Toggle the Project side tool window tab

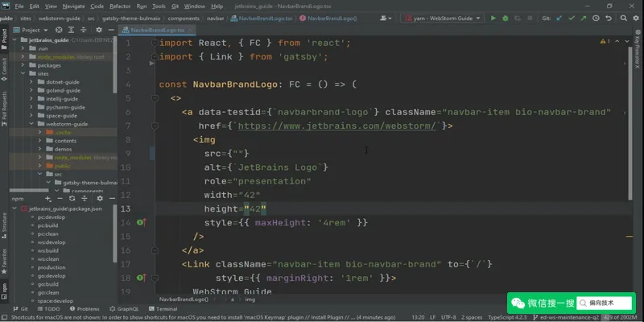[5, 39]
